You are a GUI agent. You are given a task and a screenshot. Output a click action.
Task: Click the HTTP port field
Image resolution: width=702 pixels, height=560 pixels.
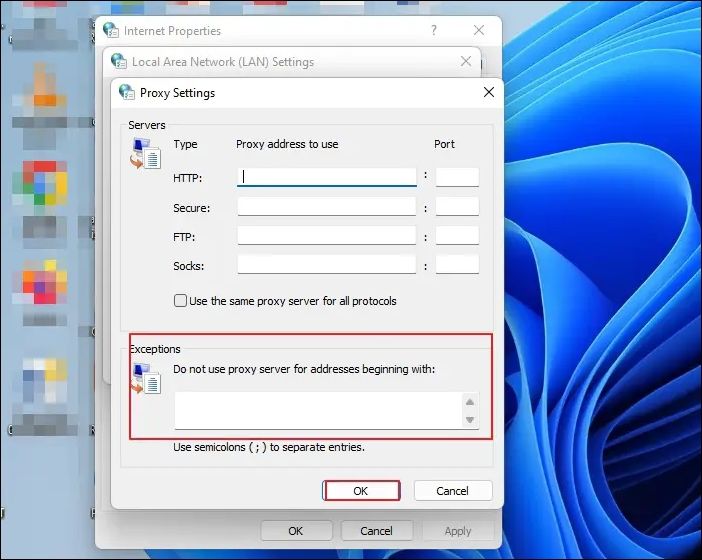(457, 177)
